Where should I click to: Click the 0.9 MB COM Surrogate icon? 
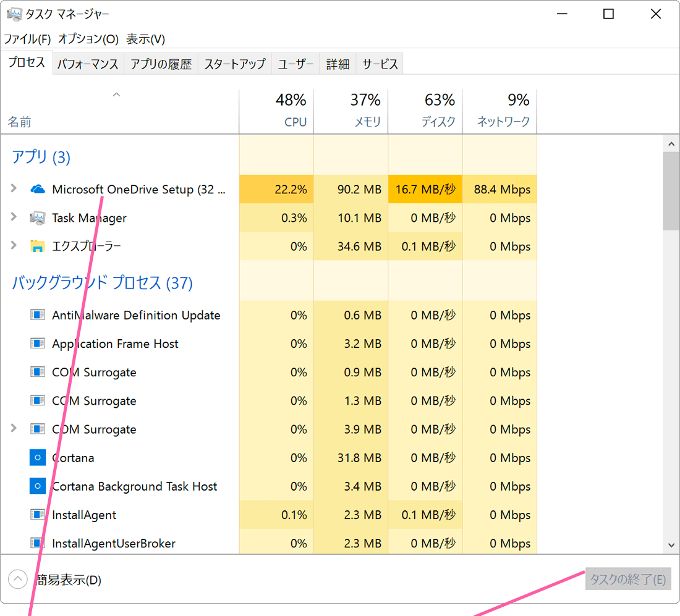point(38,372)
